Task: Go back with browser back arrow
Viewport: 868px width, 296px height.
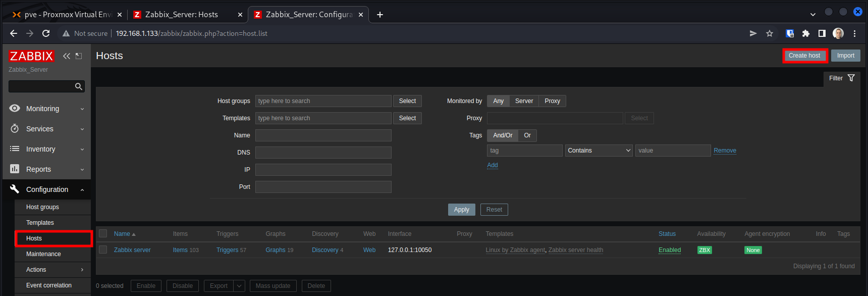Action: tap(14, 33)
